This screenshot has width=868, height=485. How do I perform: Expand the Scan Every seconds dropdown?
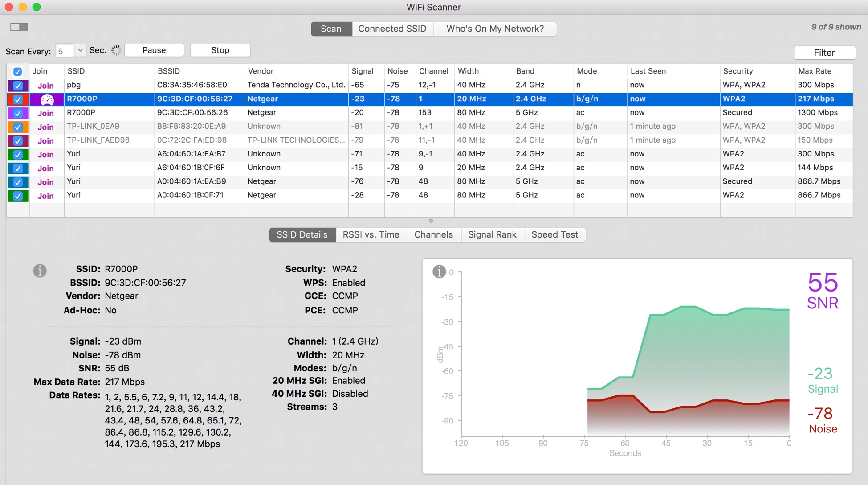(80, 50)
